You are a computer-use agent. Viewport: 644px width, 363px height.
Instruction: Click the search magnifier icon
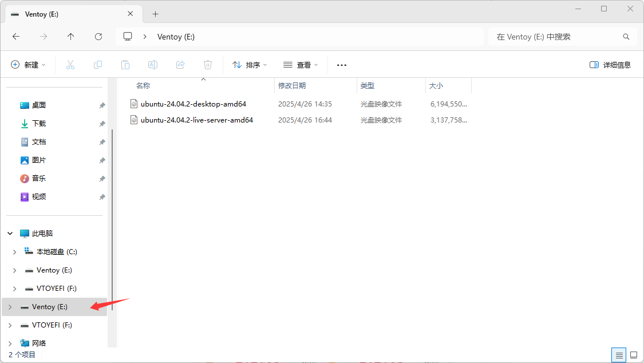[626, 37]
